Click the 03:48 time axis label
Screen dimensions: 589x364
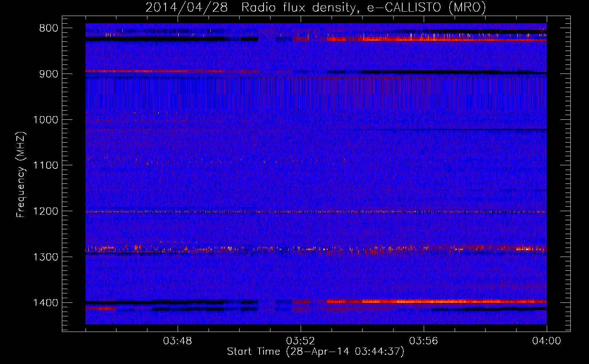[x=178, y=341]
